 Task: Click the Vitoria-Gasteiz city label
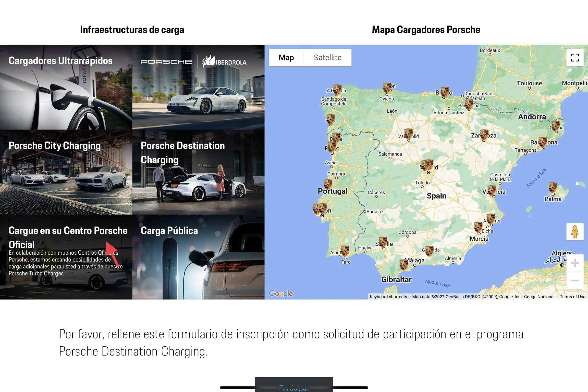click(448, 113)
